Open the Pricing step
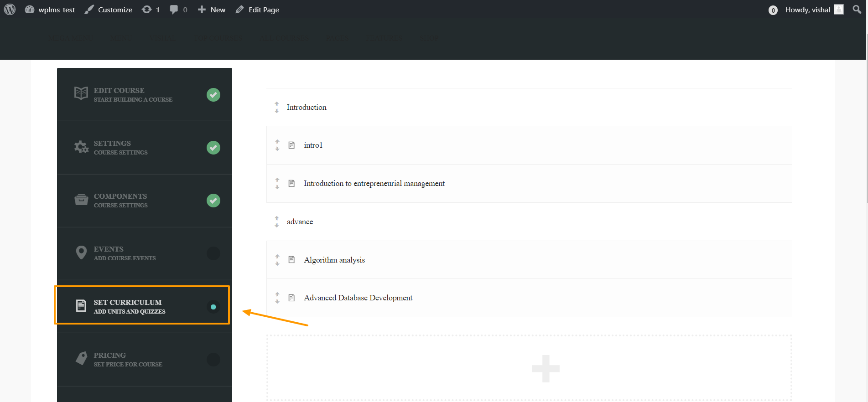The width and height of the screenshot is (868, 402). point(145,360)
